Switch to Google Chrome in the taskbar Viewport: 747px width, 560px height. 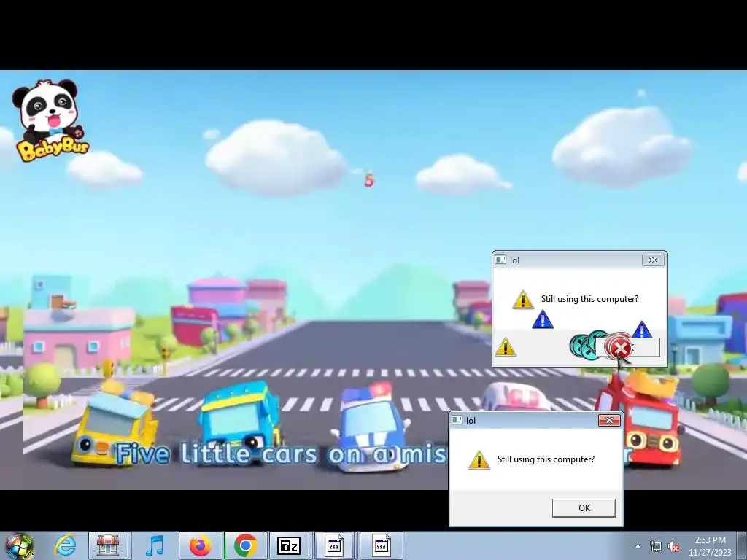pyautogui.click(x=245, y=545)
